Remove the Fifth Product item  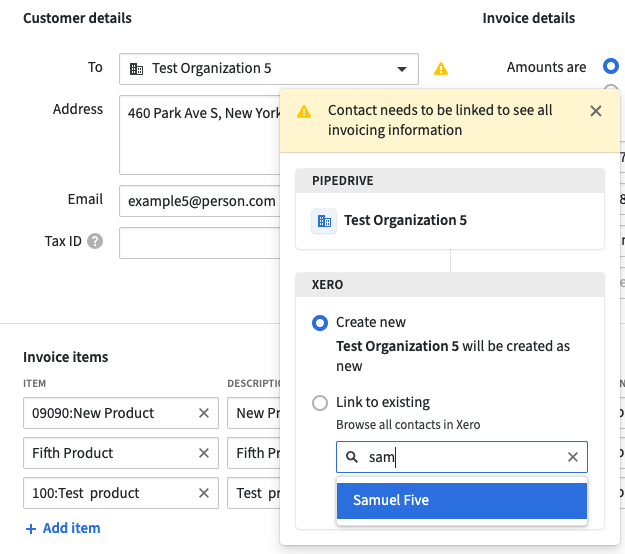pos(204,453)
